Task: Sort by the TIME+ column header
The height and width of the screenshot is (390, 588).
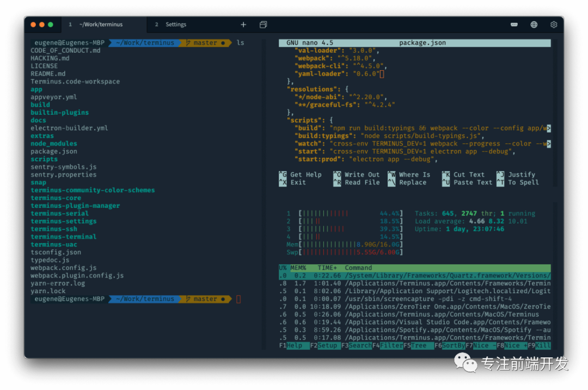Action: [327, 268]
